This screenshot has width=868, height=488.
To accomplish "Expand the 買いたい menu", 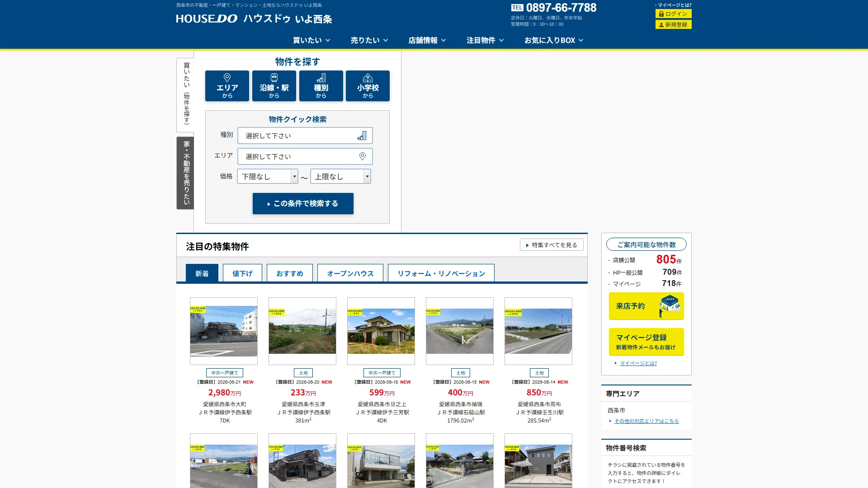I will (x=311, y=40).
